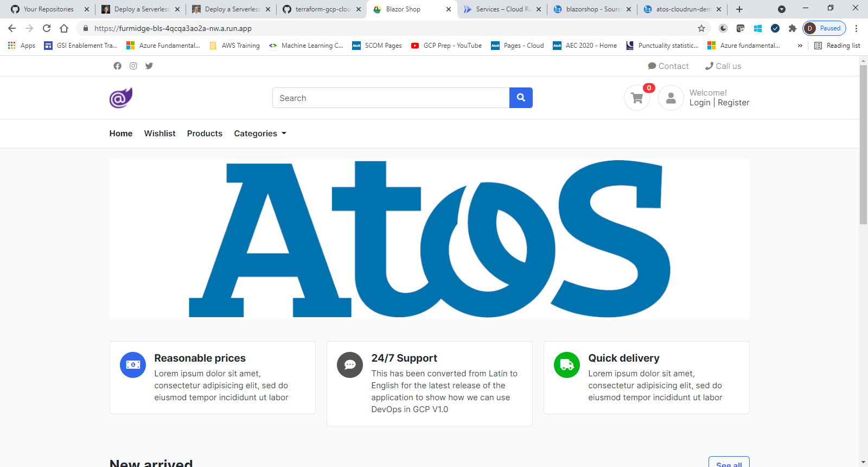The height and width of the screenshot is (467, 868).
Task: Open the SCOM Pages bookmark
Action: (x=377, y=46)
